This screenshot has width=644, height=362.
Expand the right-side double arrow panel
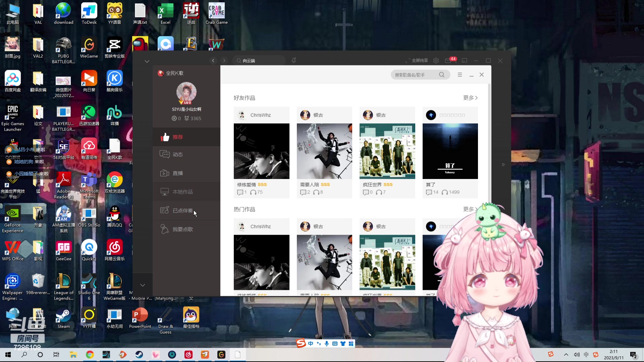tap(503, 165)
